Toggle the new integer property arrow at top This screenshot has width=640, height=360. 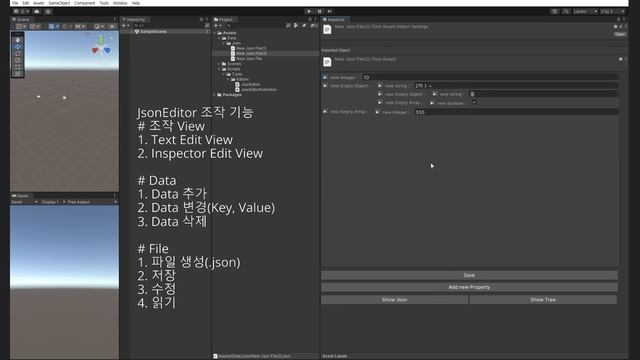325,77
